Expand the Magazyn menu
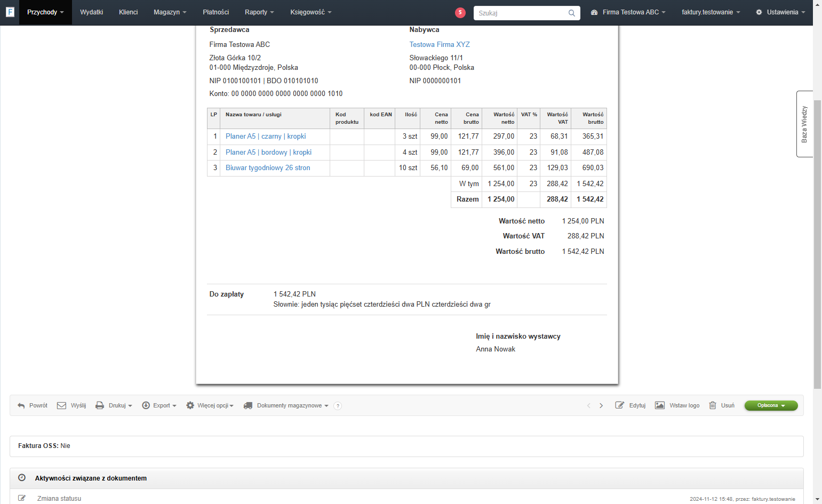 pyautogui.click(x=170, y=12)
